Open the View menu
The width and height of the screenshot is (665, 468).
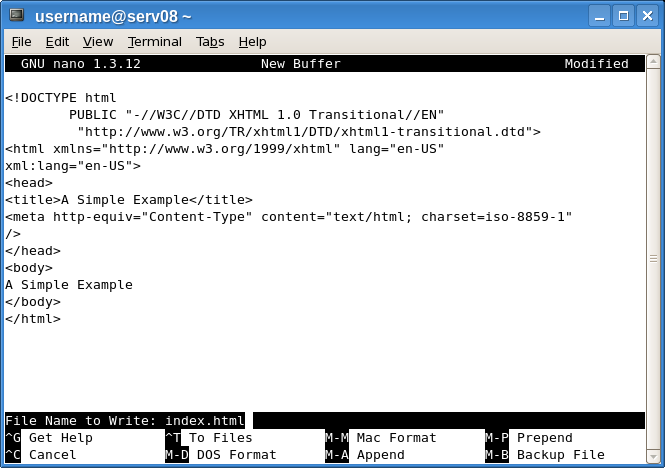(98, 42)
